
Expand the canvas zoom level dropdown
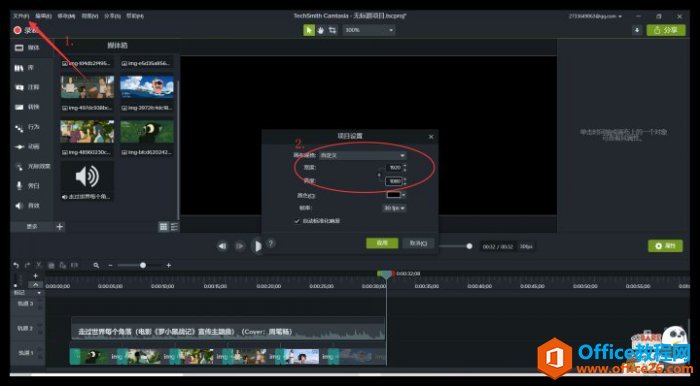(x=369, y=30)
